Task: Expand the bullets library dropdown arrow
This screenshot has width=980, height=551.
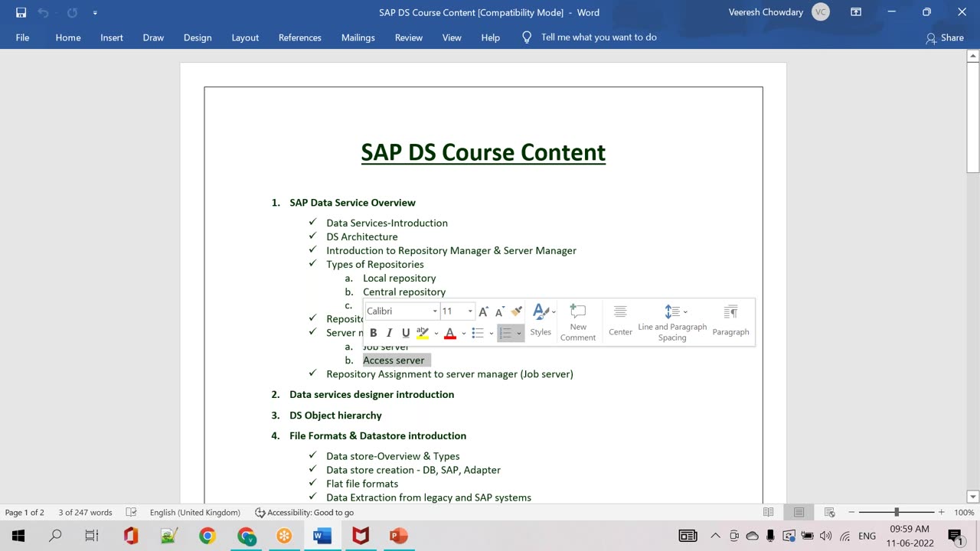Action: point(492,333)
